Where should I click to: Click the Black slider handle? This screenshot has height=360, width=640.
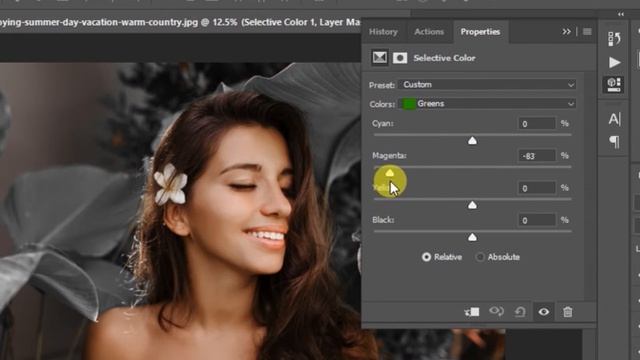click(472, 238)
